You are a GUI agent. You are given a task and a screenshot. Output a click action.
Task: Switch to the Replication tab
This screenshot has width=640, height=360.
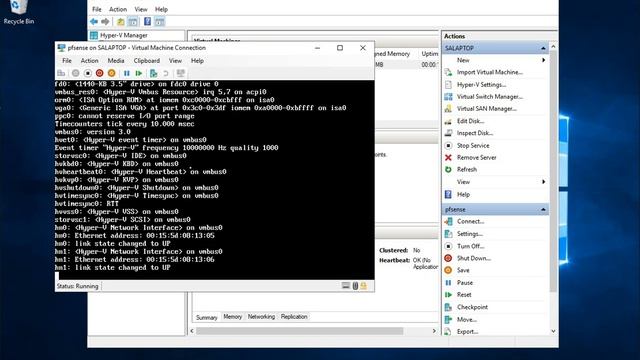(294, 317)
